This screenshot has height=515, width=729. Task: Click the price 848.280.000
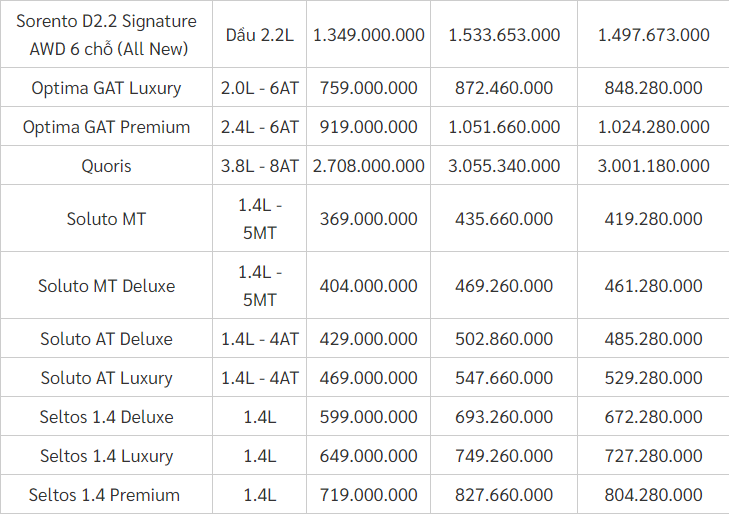[653, 88]
